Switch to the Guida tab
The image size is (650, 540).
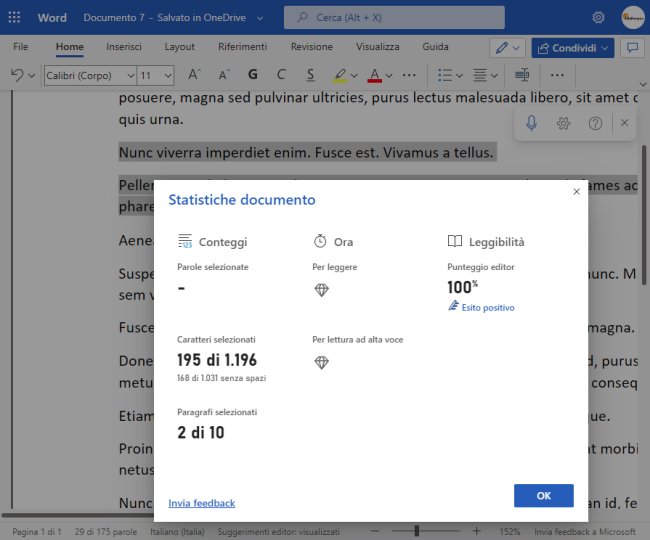click(x=435, y=46)
